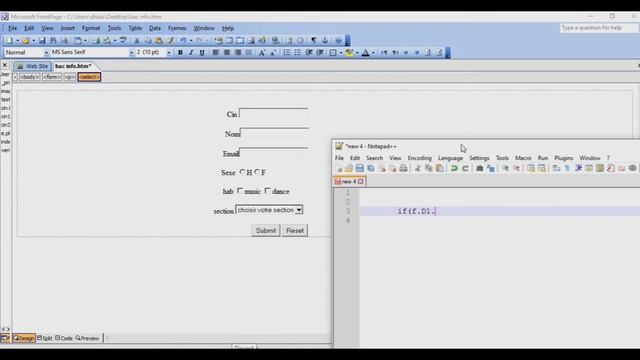The width and height of the screenshot is (640, 360).
Task: Open the section dropdown list
Action: pyautogui.click(x=299, y=210)
